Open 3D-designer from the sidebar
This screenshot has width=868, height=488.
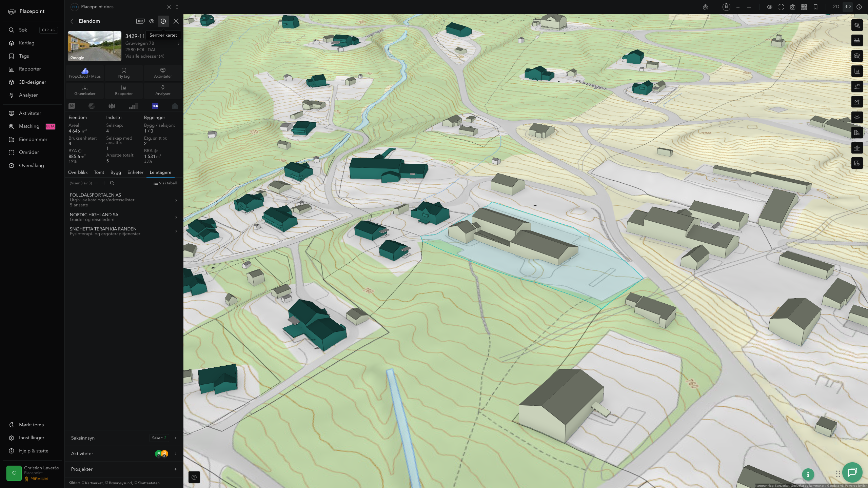pyautogui.click(x=33, y=82)
